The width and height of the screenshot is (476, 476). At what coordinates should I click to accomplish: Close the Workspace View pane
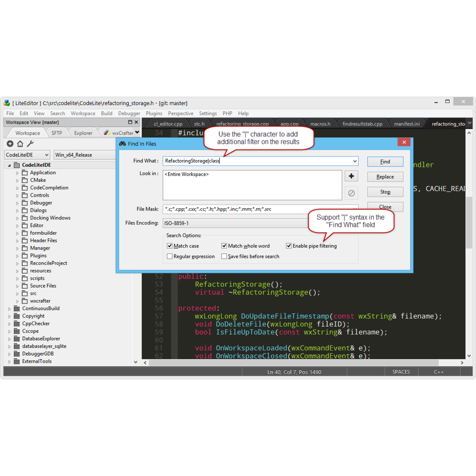(136, 122)
